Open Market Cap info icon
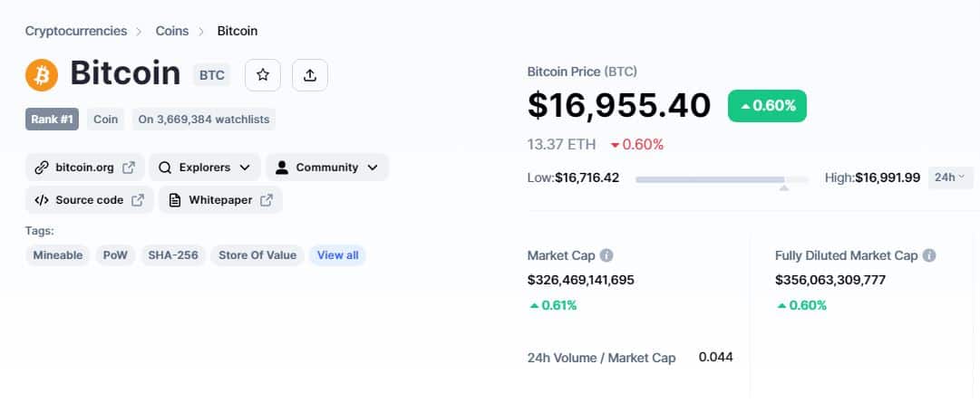This screenshot has height=403, width=980. 606,255
